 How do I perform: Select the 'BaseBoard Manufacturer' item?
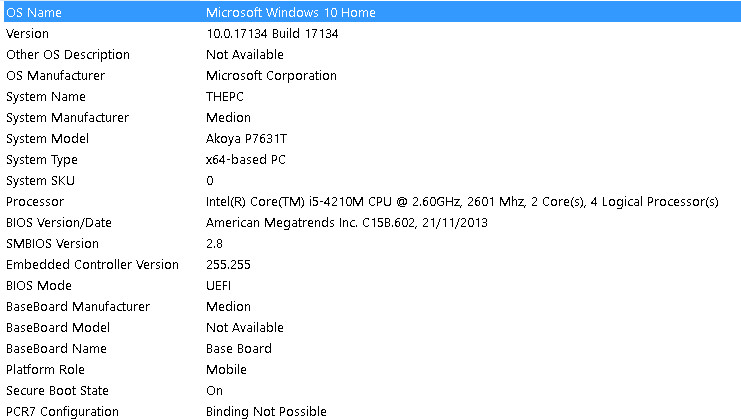click(x=78, y=307)
